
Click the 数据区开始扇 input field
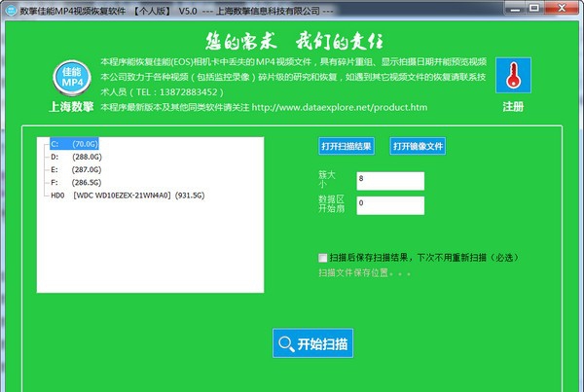point(390,205)
